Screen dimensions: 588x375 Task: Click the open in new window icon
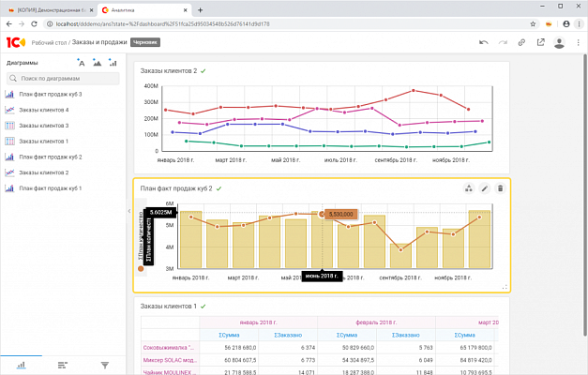pos(540,42)
